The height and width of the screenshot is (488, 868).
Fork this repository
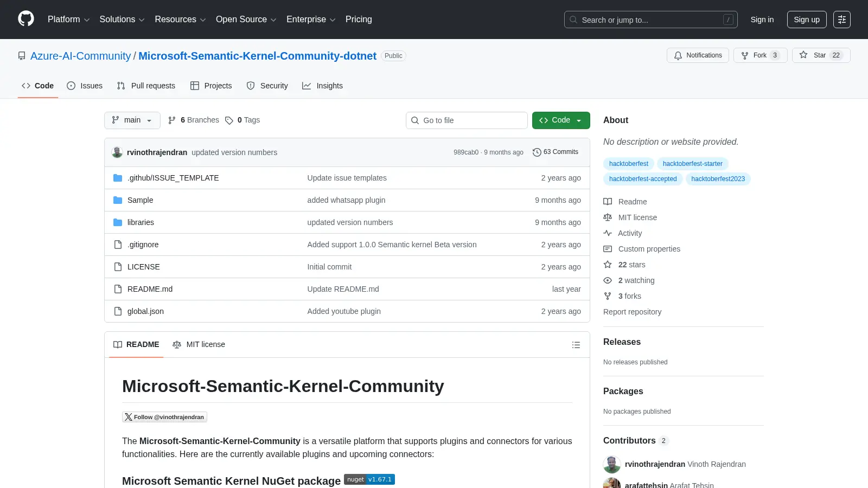(x=760, y=55)
